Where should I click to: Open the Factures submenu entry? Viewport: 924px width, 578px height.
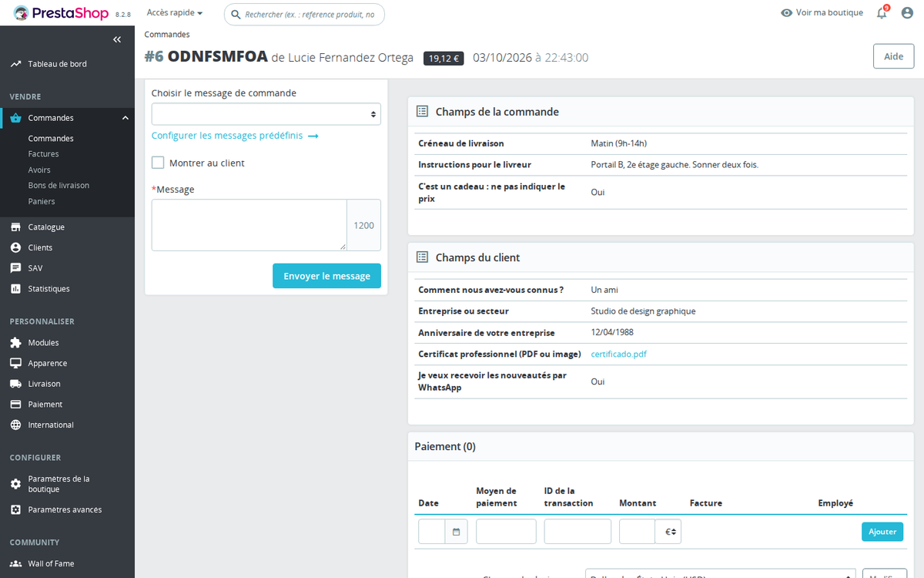(43, 154)
